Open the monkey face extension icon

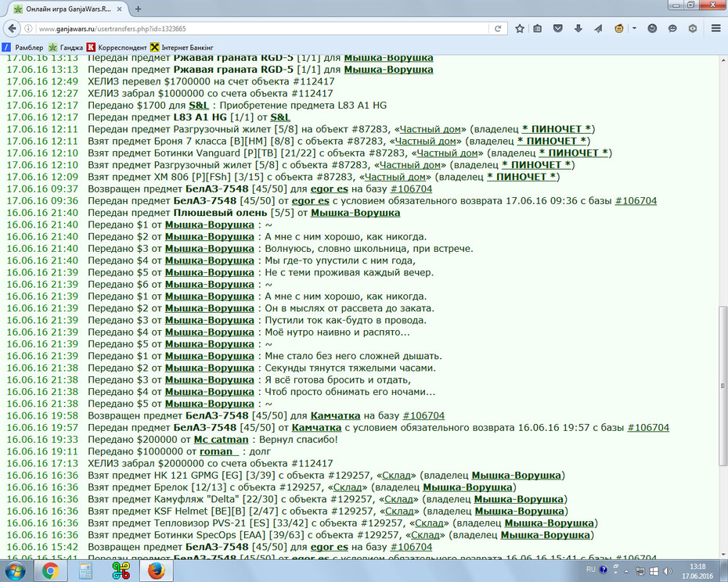pyautogui.click(x=619, y=29)
